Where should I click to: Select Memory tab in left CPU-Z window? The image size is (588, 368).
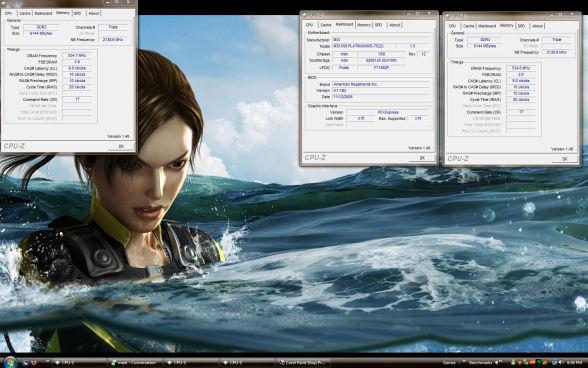coord(63,13)
